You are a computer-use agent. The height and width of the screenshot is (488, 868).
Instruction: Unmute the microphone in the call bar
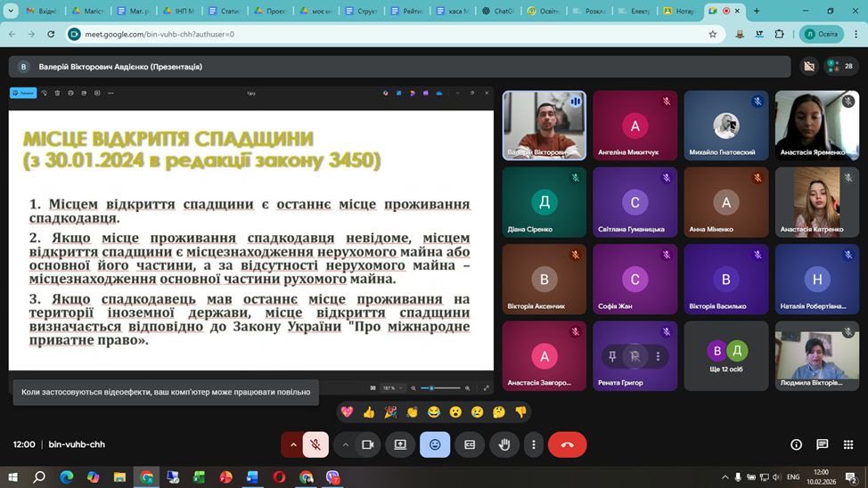[315, 445]
